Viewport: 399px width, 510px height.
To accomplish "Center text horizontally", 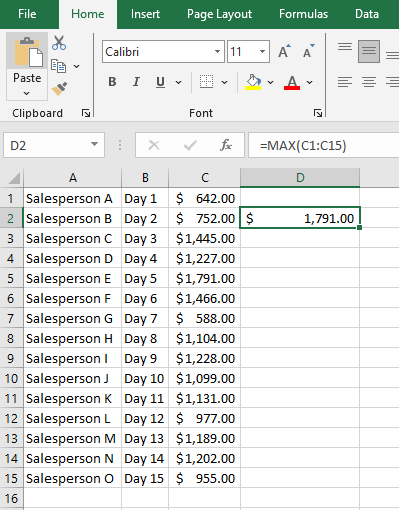I will coord(369,82).
